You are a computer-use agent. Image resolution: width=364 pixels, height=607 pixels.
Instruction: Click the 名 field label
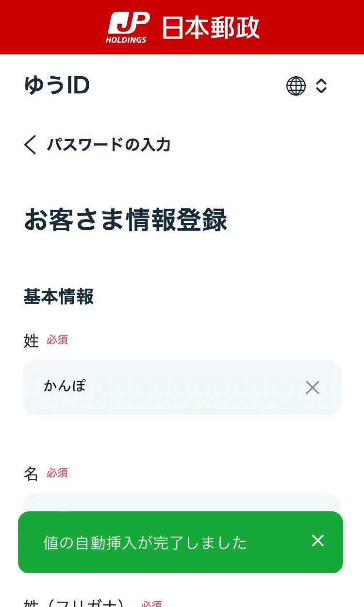click(x=31, y=473)
